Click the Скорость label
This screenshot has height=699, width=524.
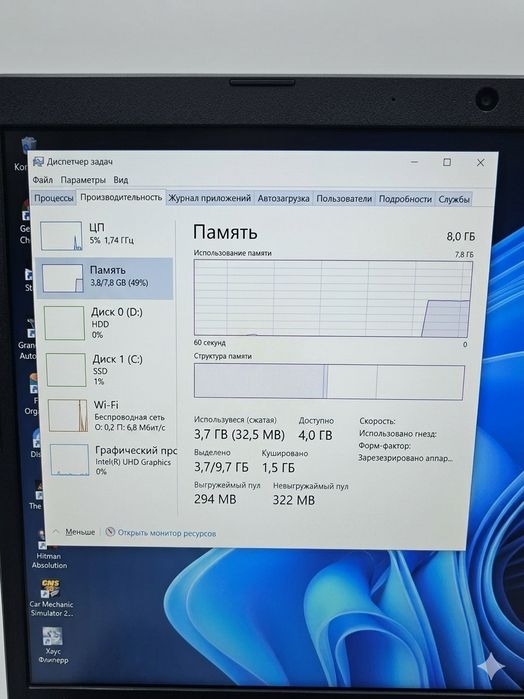[377, 421]
